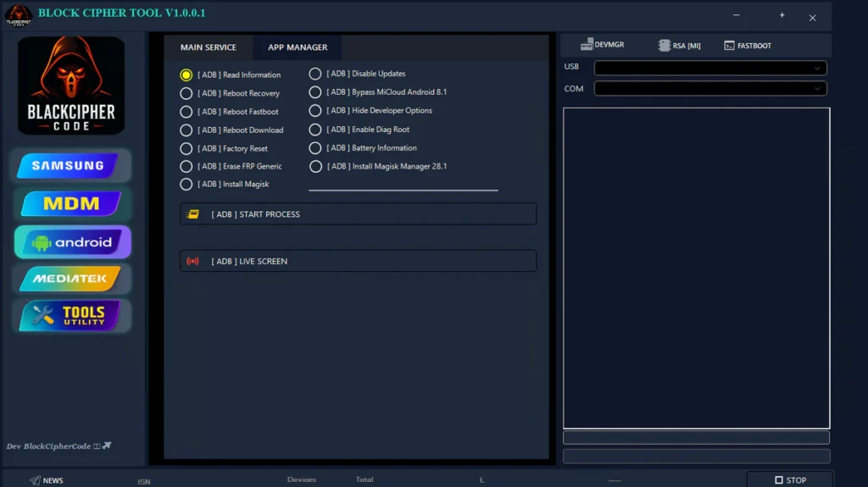Select the ADB Reboot Recovery option

point(186,93)
